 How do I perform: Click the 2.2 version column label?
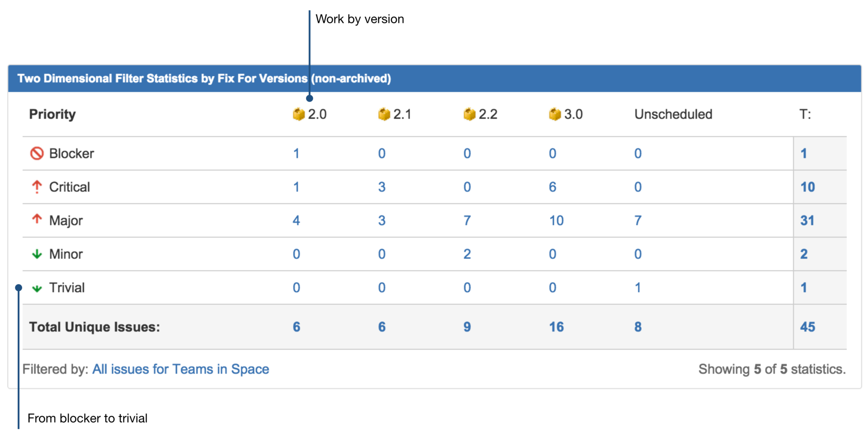click(488, 114)
